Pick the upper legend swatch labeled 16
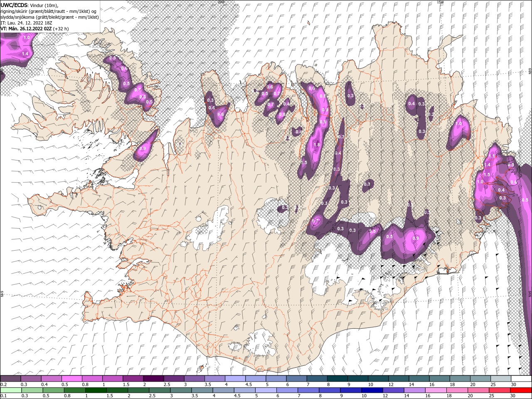 439,379
